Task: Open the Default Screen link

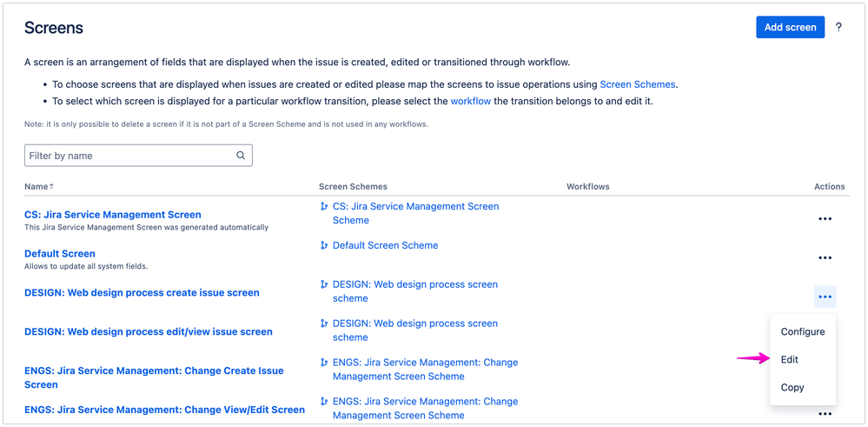Action: pyautogui.click(x=60, y=254)
